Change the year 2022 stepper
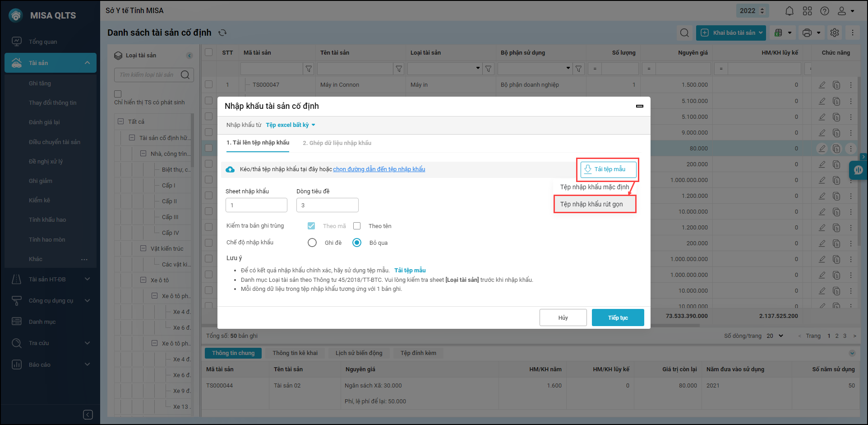Screen dimensions: 868x425 point(762,11)
